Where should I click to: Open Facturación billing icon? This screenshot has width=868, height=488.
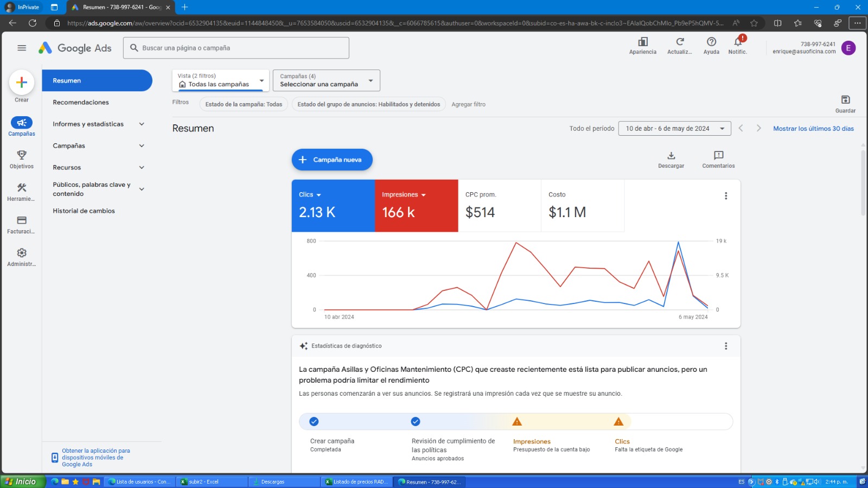point(22,220)
